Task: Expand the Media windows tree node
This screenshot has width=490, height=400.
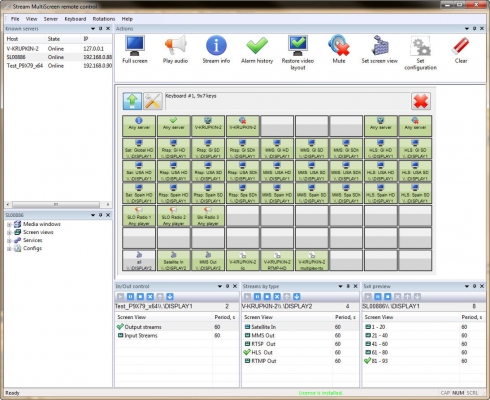Action: coord(9,224)
